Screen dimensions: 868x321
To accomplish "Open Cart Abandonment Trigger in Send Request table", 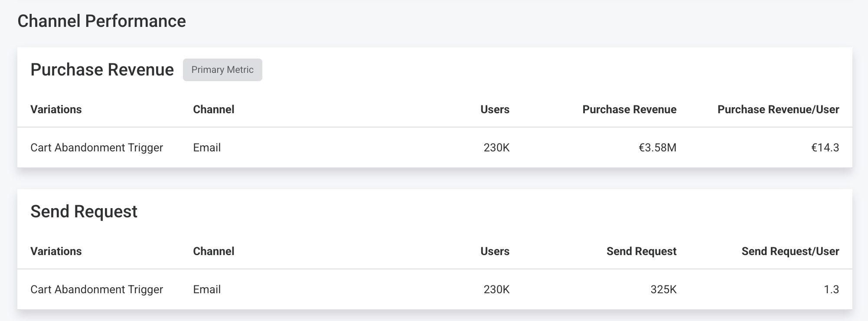I will 97,289.
